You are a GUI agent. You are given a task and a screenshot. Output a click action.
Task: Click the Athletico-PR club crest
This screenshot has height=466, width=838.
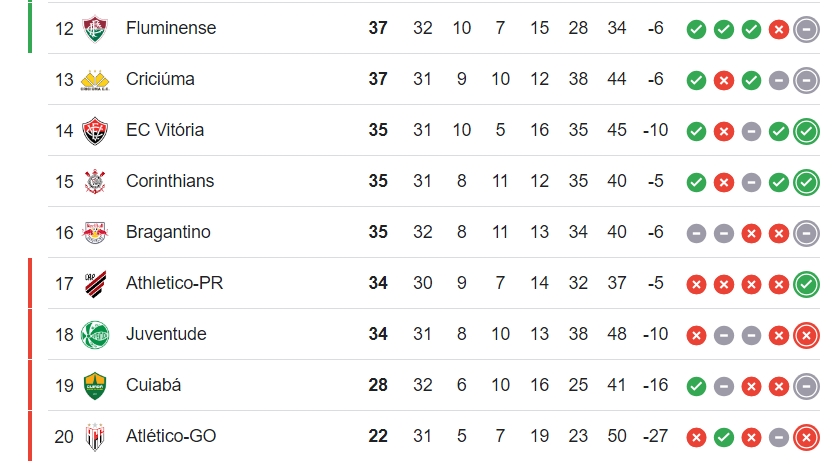pos(95,283)
